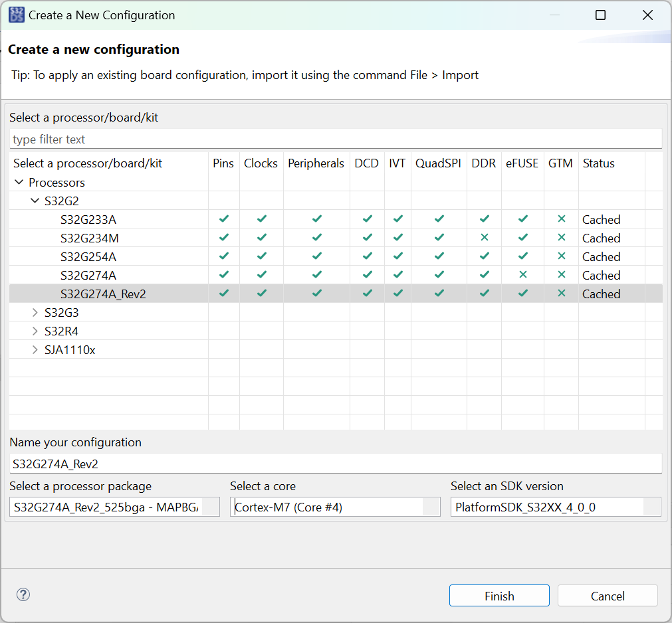Click the eFUSE X mark for S32G274A
672x623 pixels.
tap(522, 275)
